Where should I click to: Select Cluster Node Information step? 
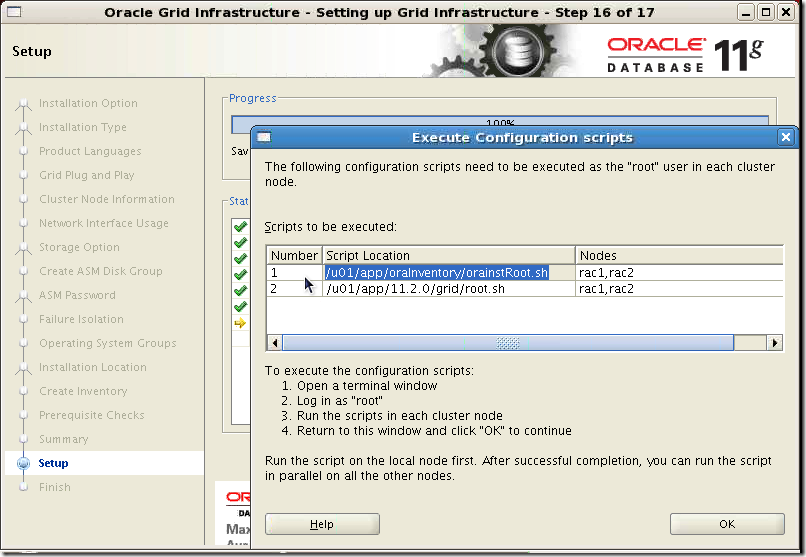[x=107, y=199]
